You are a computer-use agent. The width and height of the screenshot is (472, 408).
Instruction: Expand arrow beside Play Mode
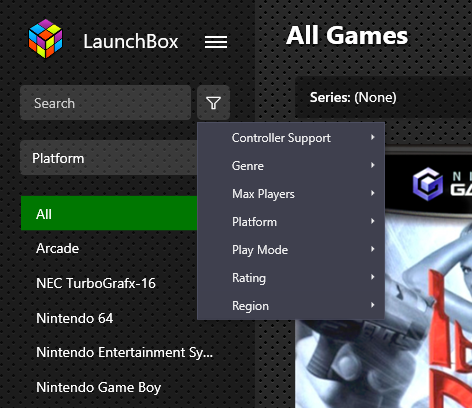tap(373, 249)
